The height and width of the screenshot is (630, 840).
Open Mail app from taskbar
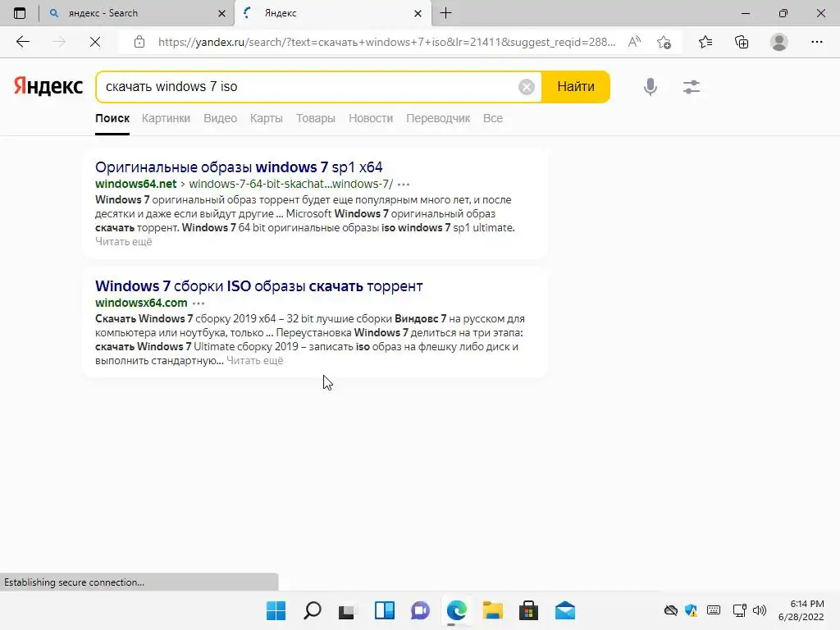tap(565, 610)
